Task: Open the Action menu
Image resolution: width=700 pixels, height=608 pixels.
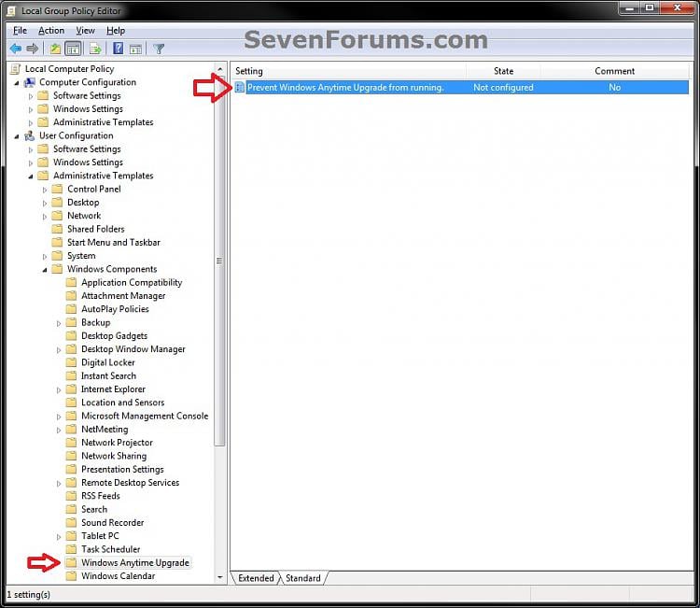Action: [51, 31]
